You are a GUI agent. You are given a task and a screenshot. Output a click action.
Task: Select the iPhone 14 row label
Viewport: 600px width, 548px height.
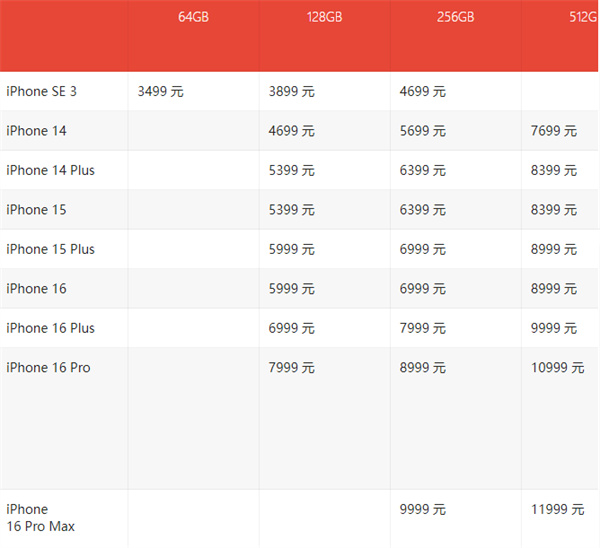coord(36,131)
